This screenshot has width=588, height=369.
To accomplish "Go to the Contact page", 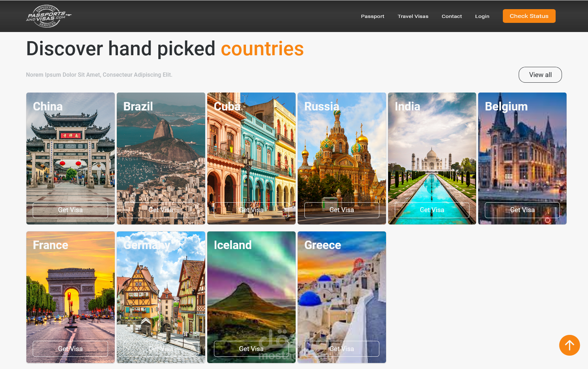I will (x=451, y=16).
